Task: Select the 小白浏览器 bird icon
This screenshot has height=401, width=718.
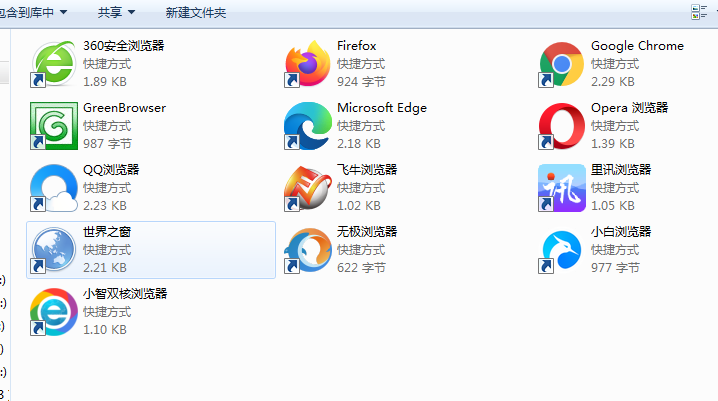Action: (562, 250)
